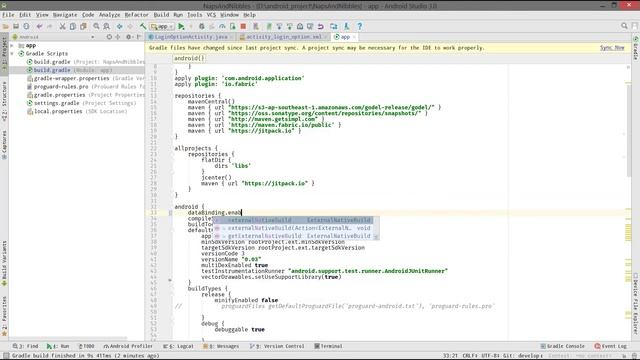640x360 pixels.
Task: Open the Messages tool window
Action: tap(221, 346)
